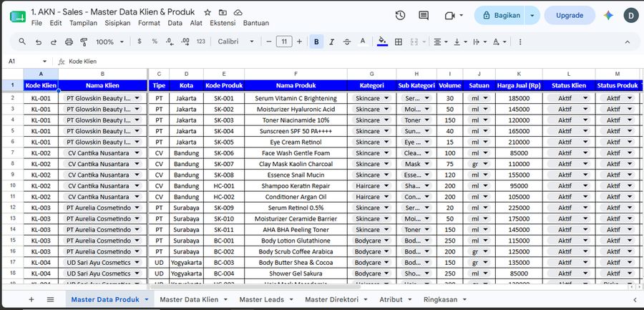644x310 pixels.
Task: Open Bagikan dropdown arrow
Action: tap(532, 15)
